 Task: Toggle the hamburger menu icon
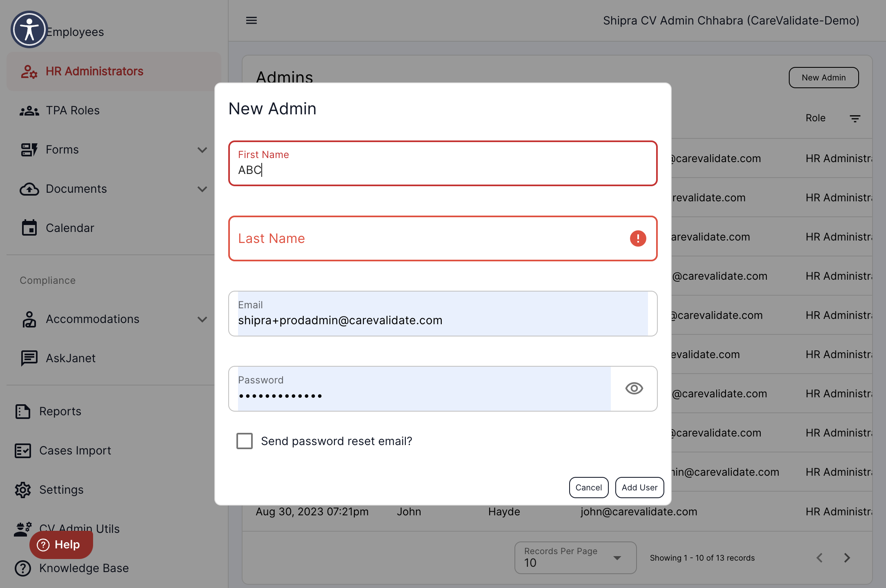coord(252,20)
